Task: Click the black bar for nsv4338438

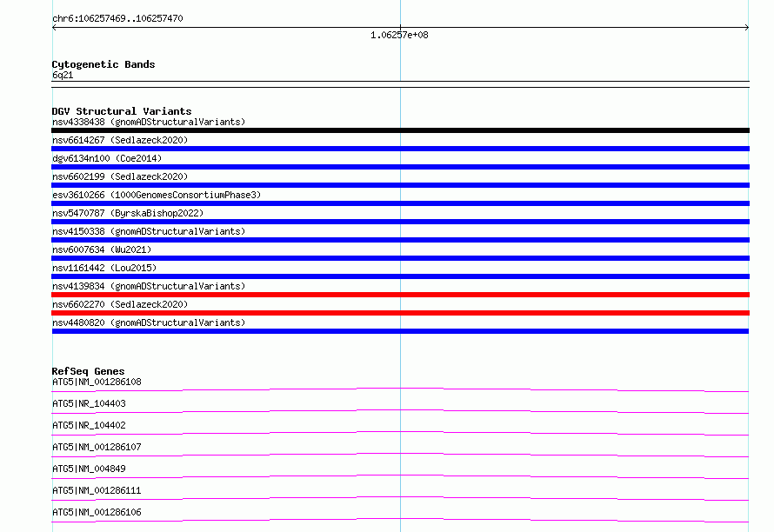Action: (x=400, y=130)
